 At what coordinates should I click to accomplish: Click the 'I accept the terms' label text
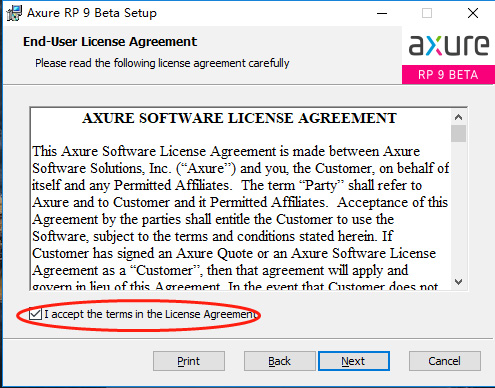pos(150,314)
